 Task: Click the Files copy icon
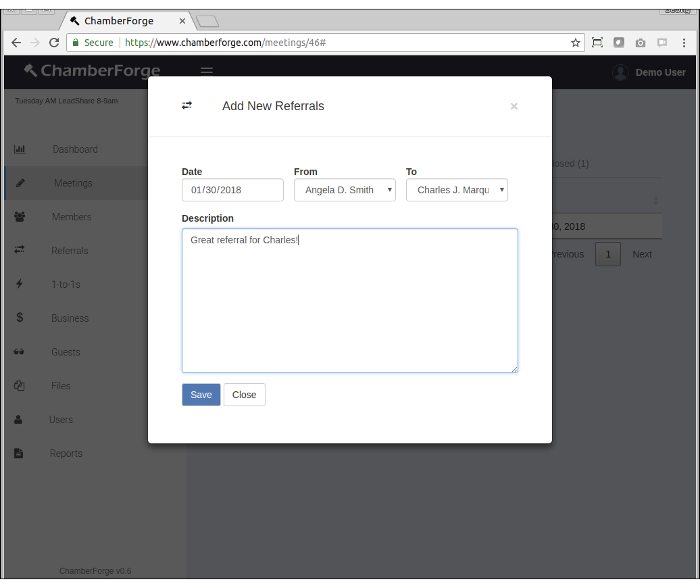pos(18,386)
